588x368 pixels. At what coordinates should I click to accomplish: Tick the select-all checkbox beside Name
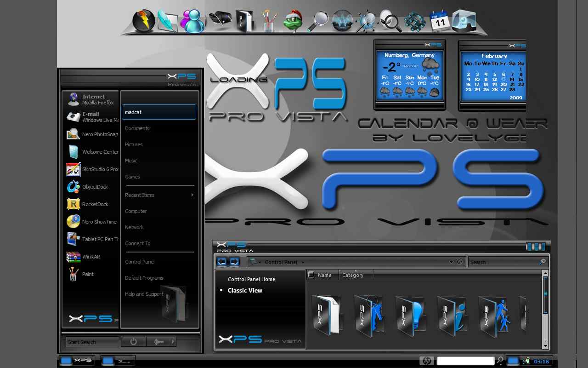[x=311, y=275]
